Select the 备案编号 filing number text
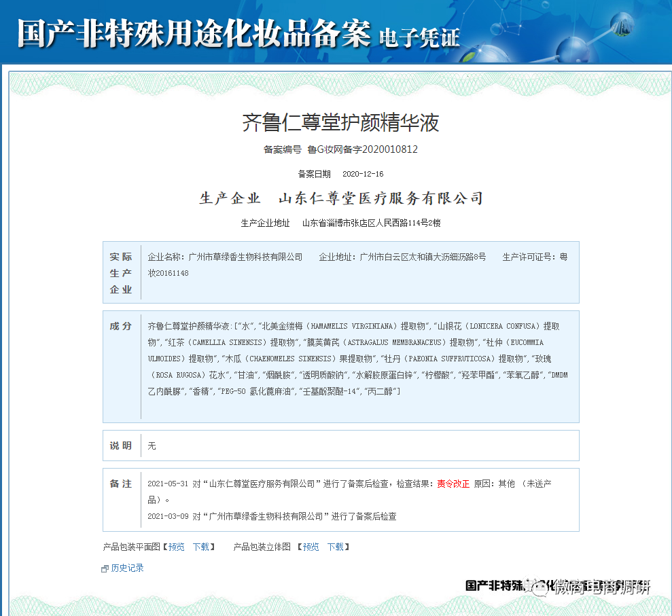Image resolution: width=672 pixels, height=616 pixels. (x=340, y=149)
